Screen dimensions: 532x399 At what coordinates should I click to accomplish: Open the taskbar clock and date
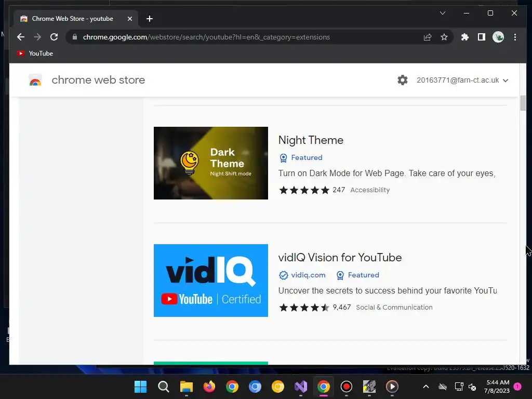coord(497,387)
